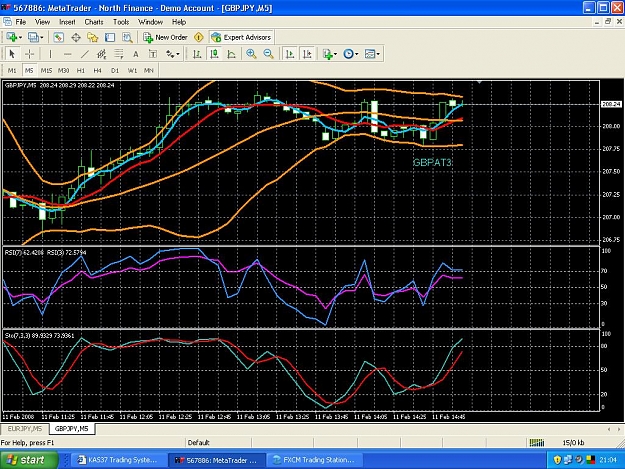Click the yellow diamond info icon

coord(199,37)
